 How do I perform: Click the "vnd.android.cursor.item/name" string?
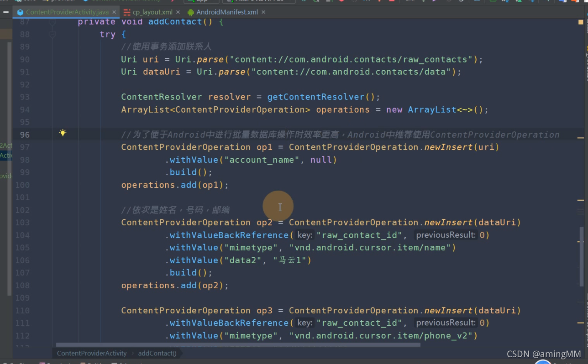coord(370,248)
